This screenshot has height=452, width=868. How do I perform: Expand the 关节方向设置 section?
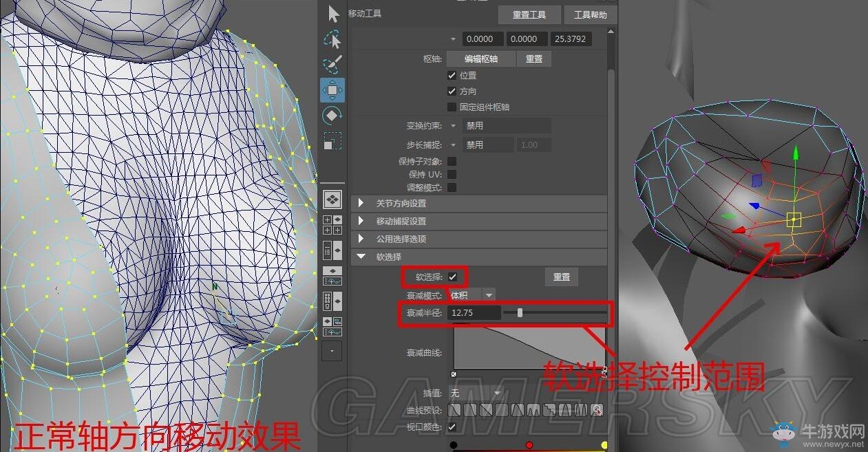point(479,203)
